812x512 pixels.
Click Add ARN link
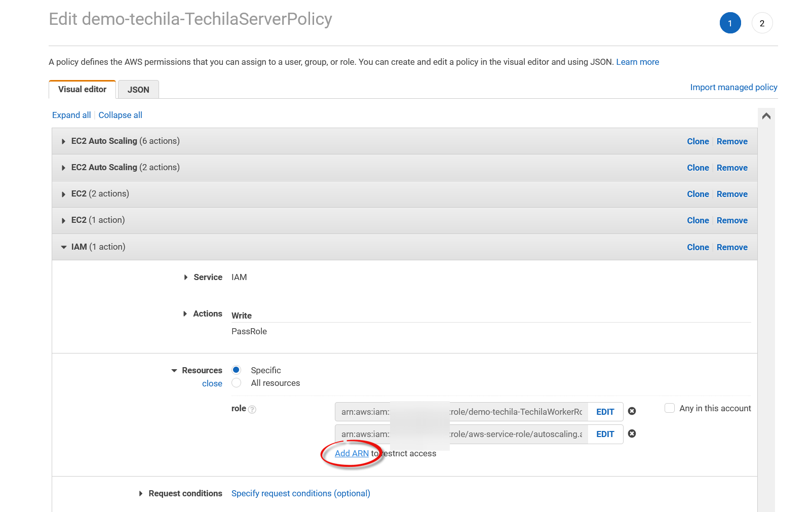(x=352, y=453)
